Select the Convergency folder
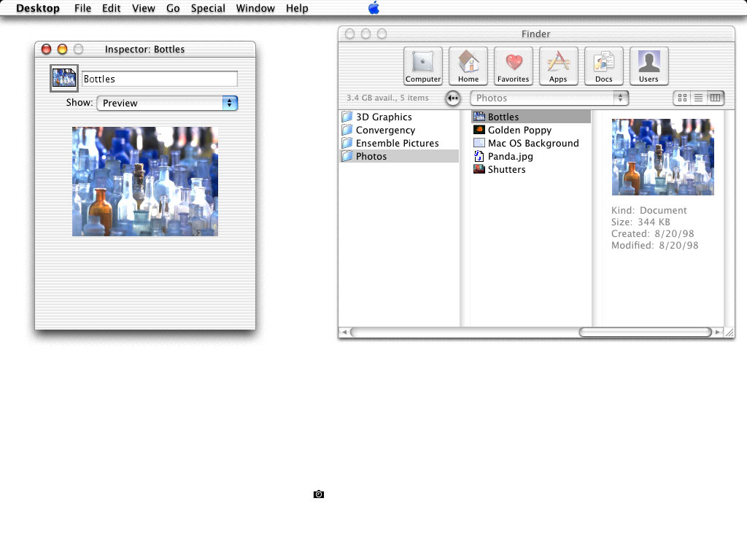The image size is (747, 560). click(x=399, y=130)
